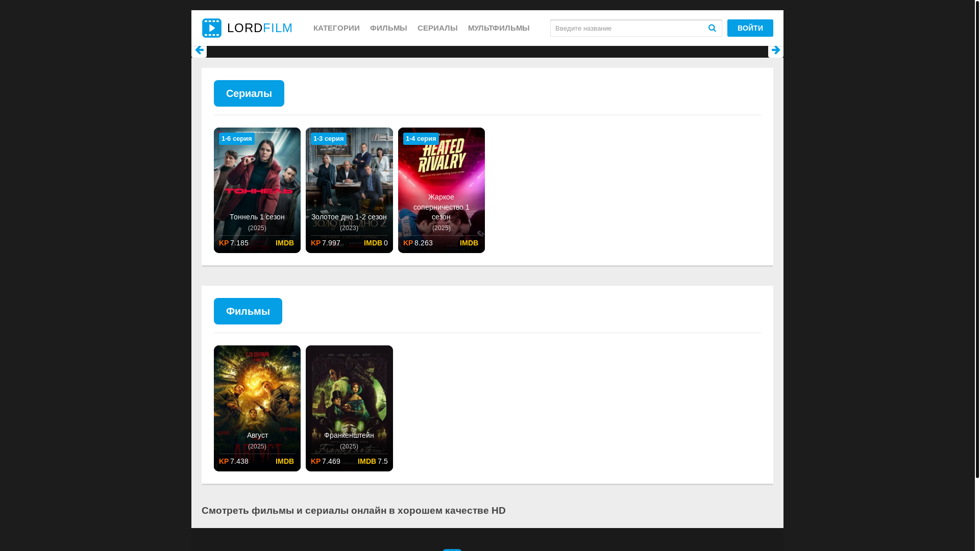The height and width of the screenshot is (551, 980).
Task: Click the KP 7.469 rating on Франкенштейн
Action: (326, 461)
